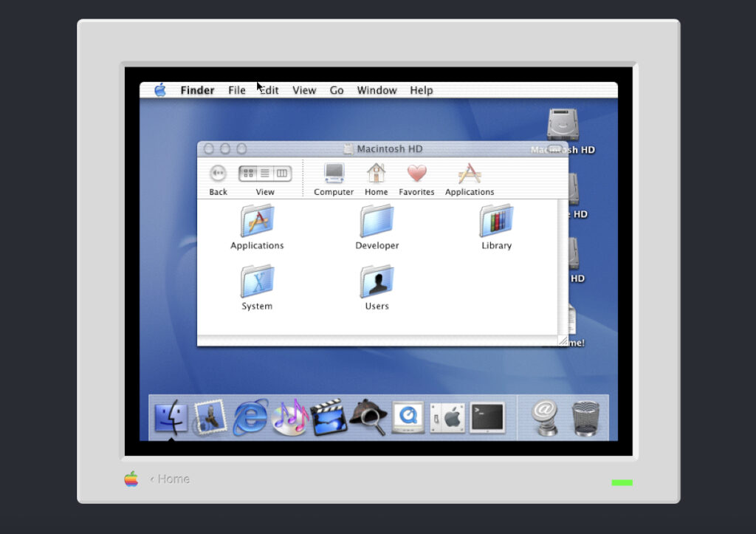Click the Home house icon in the Finder toolbar
The image size is (756, 534).
376,173
